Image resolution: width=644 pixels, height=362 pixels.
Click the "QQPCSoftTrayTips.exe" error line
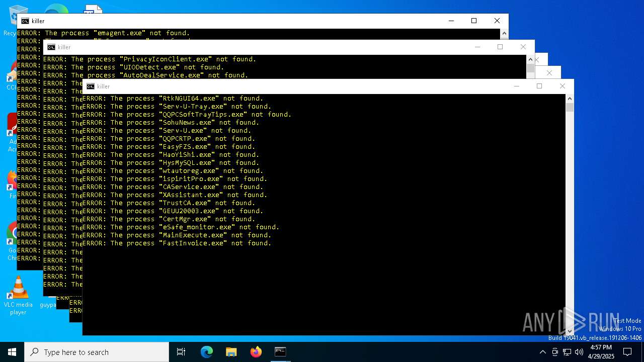click(x=187, y=115)
